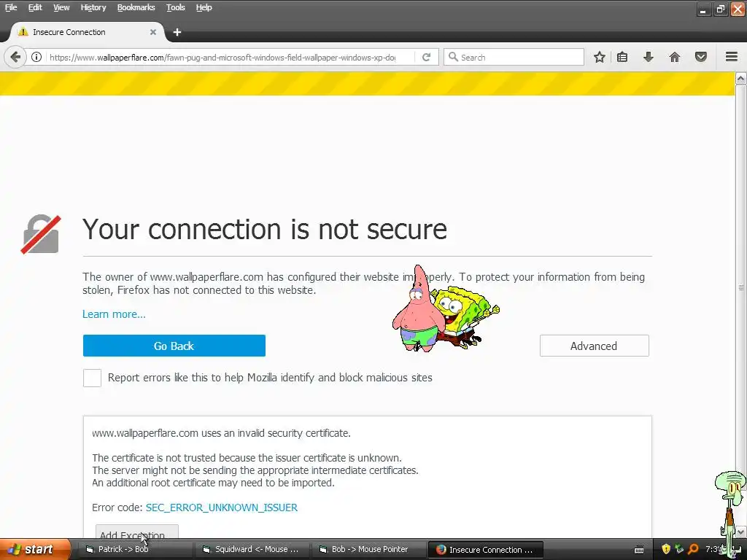Viewport: 747px width, 560px height.
Task: Open a new tab with plus icon
Action: [x=177, y=32]
